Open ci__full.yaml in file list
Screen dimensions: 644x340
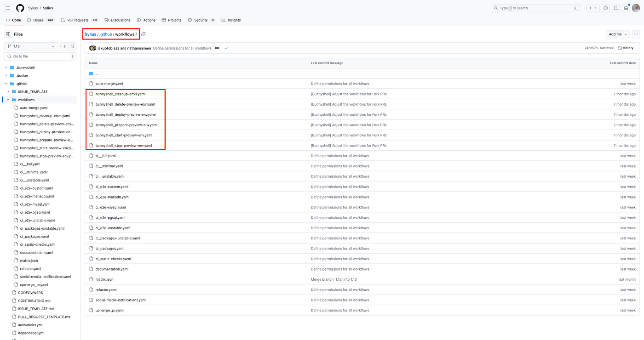(x=105, y=156)
